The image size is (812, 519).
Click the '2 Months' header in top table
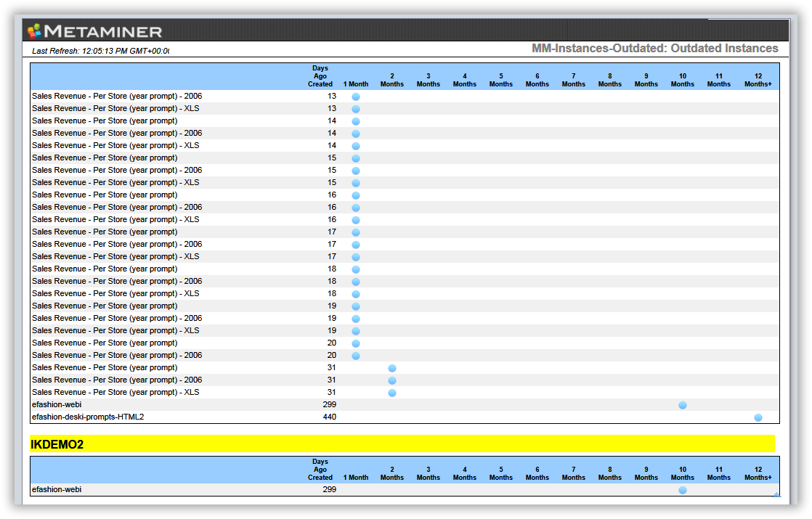pos(392,80)
